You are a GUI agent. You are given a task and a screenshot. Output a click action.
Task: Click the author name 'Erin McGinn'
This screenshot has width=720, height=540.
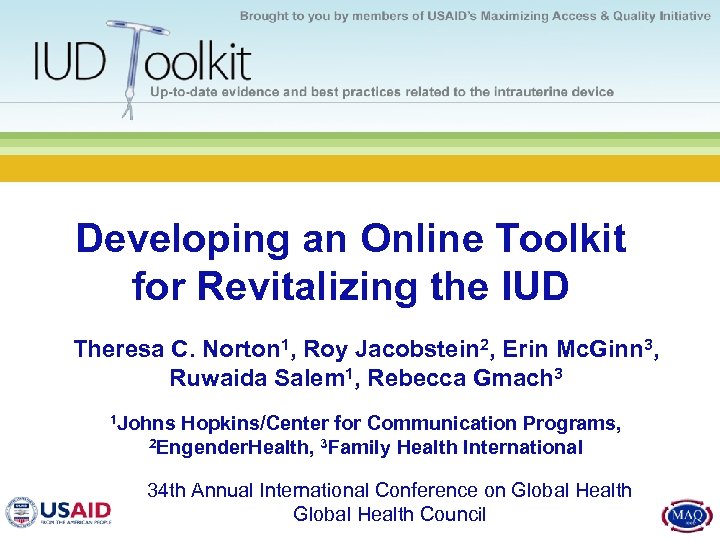(574, 349)
